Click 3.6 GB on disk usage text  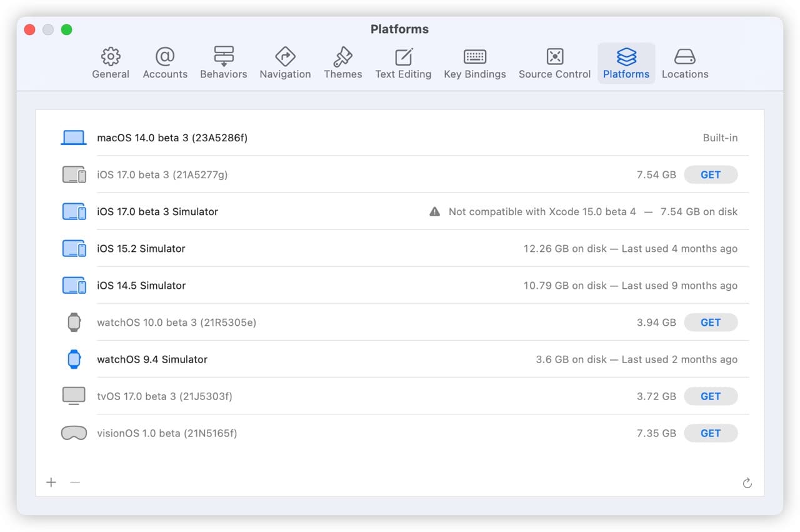[x=571, y=359]
